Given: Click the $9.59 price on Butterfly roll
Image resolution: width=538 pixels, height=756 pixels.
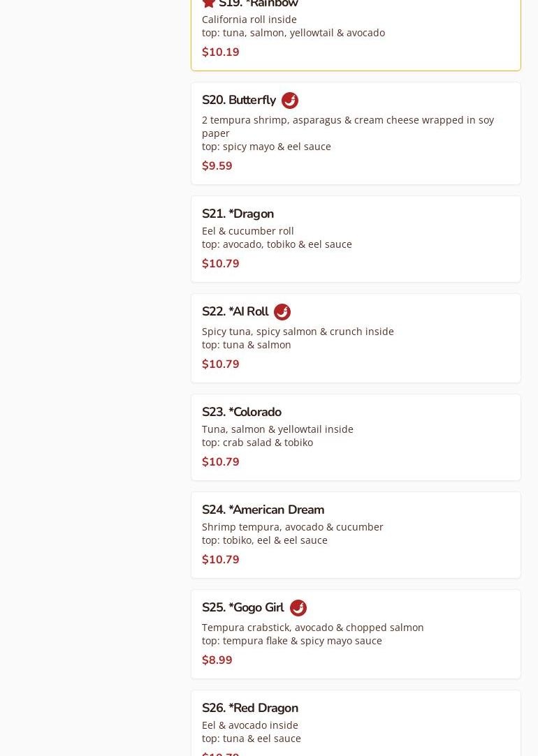Looking at the screenshot, I should tap(217, 166).
